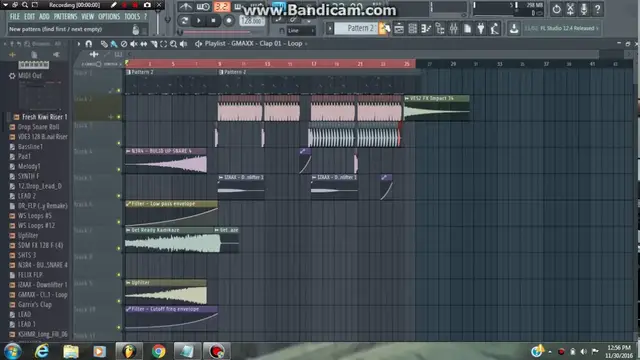Toggle wait for input countdown icon
Image resolution: width=640 pixels, height=360 pixels.
[203, 7]
